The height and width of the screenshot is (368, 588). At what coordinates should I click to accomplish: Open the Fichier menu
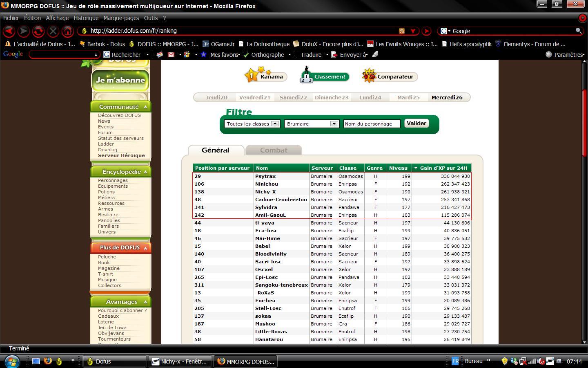[11, 18]
